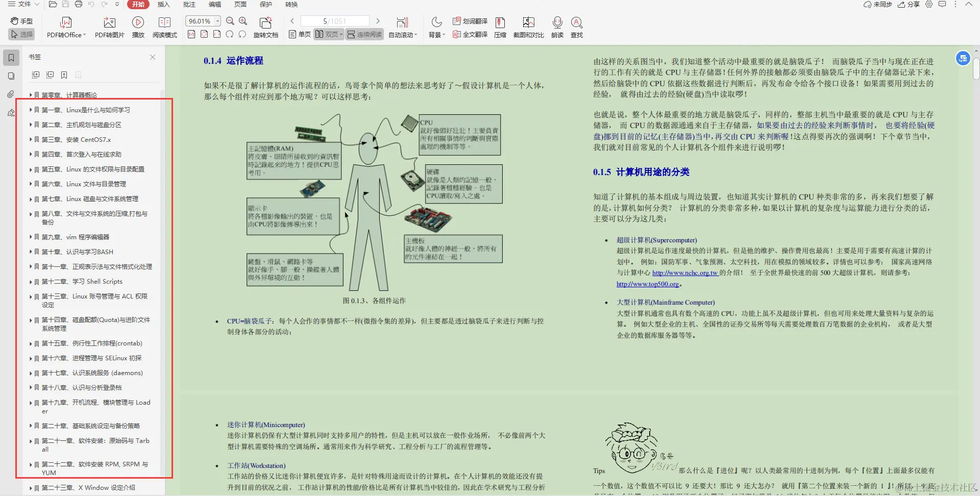The width and height of the screenshot is (980, 496).
Task: Enable 连续阅读 continuous reading mode
Action: pyautogui.click(x=364, y=35)
